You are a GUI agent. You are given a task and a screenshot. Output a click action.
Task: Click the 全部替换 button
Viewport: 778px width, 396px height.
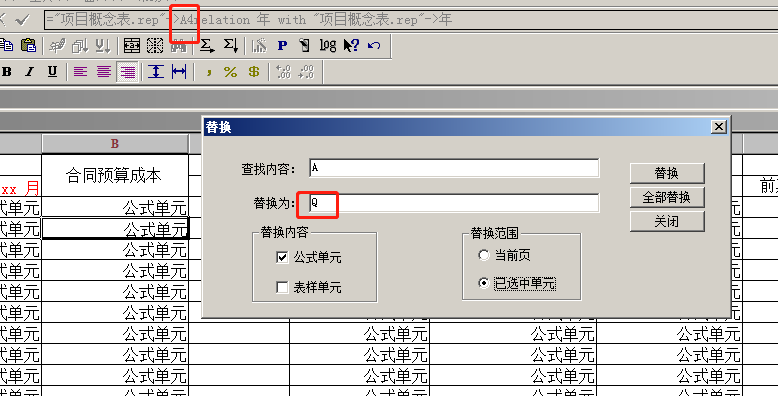click(x=667, y=198)
